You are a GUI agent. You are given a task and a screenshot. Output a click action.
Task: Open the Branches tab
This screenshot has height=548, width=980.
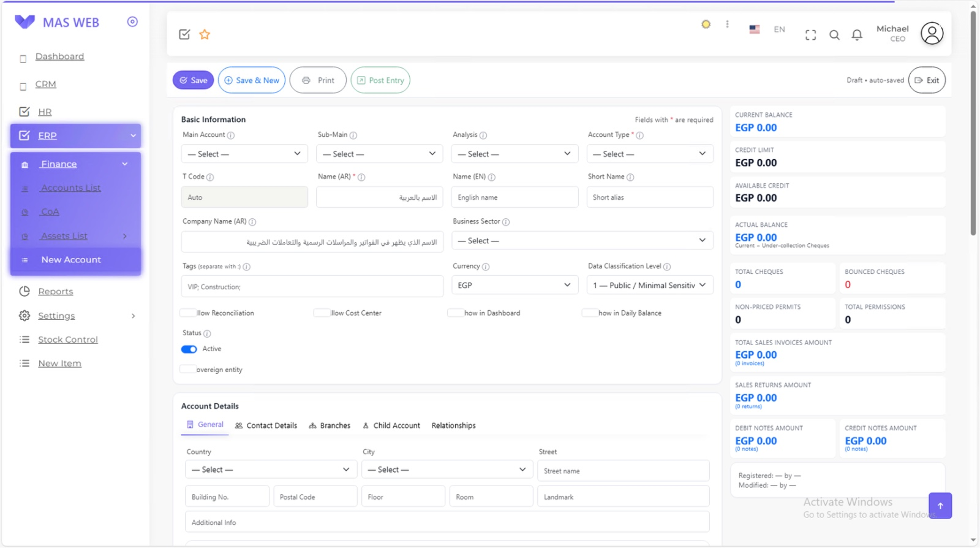(330, 425)
